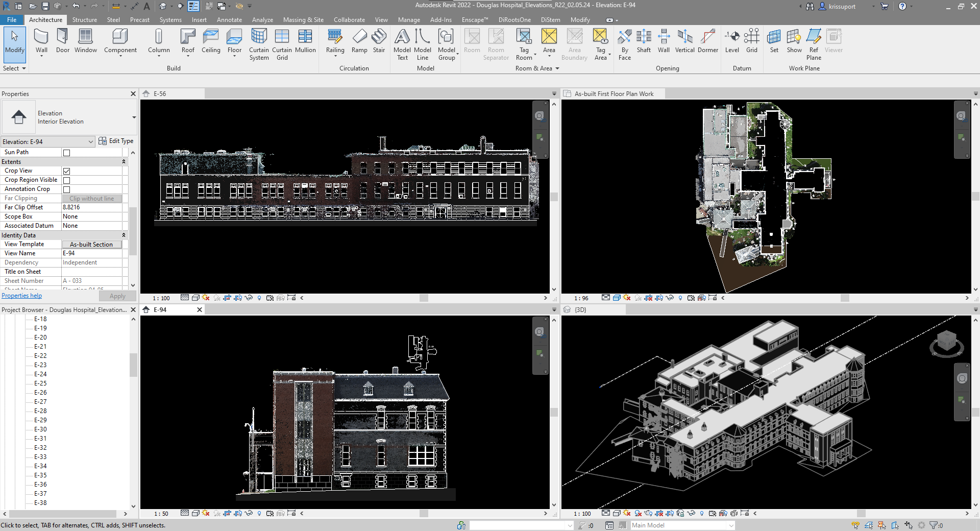
Task: Select the Wall tool
Action: [x=41, y=41]
